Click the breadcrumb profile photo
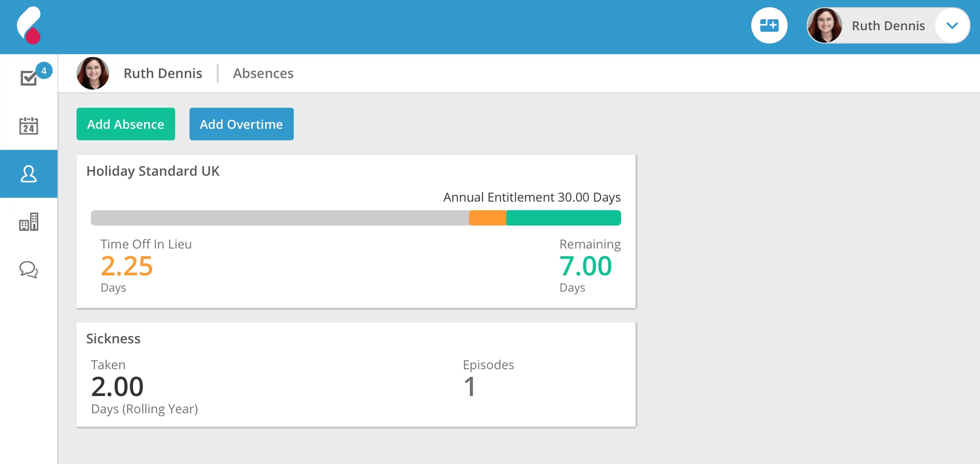Viewport: 980px width, 464px height. pyautogui.click(x=93, y=73)
